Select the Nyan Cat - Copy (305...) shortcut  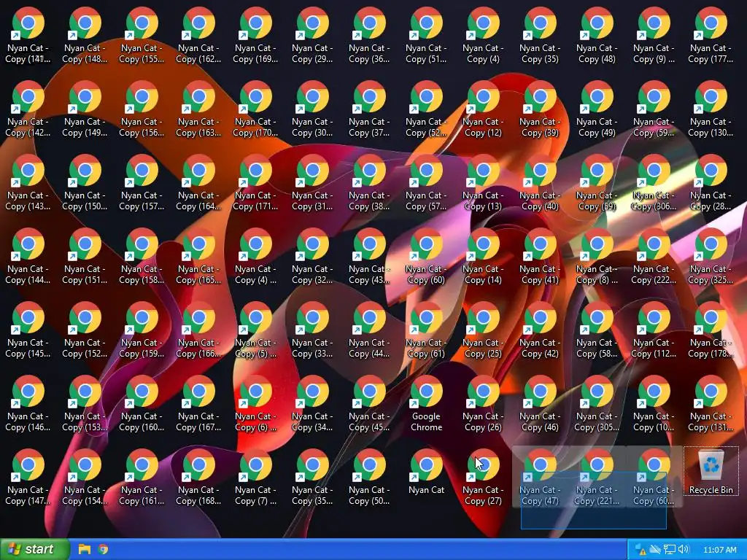[x=597, y=404]
